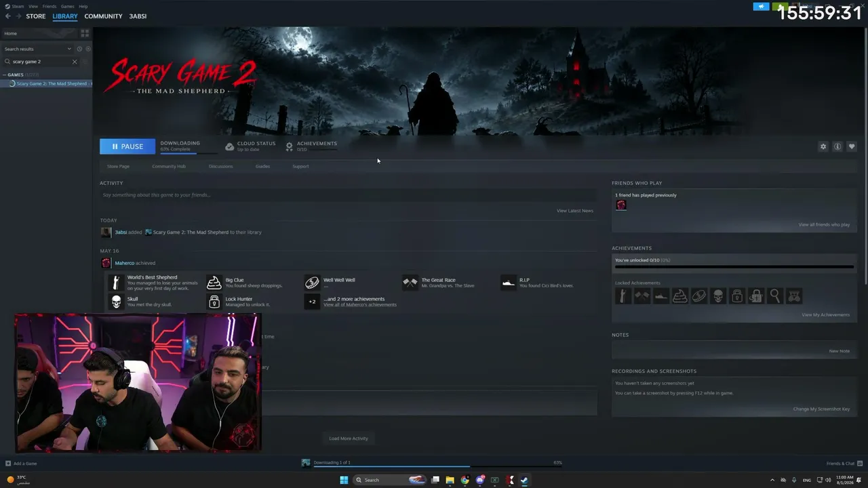The height and width of the screenshot is (488, 868).
Task: Switch library to grid view icon
Action: (x=85, y=33)
